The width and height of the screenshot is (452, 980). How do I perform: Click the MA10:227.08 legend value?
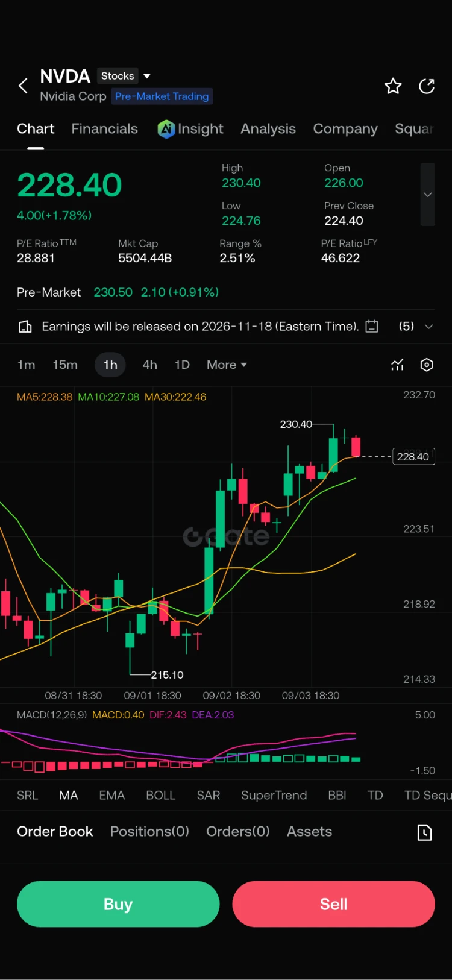pos(108,397)
